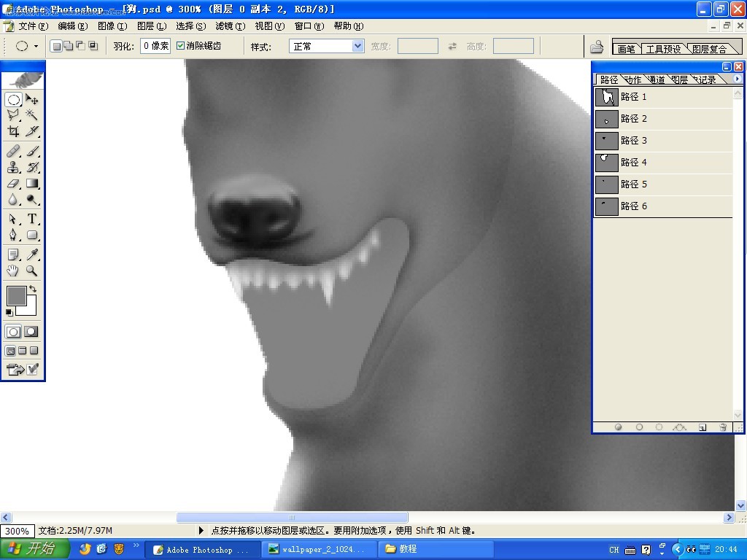The height and width of the screenshot is (560, 747).
Task: Swap foreground and background colors
Action: pyautogui.click(x=33, y=289)
